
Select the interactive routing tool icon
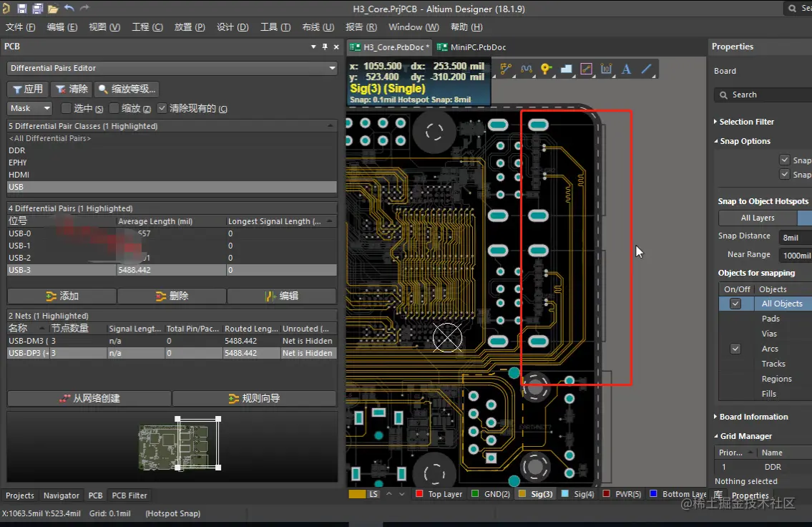(x=507, y=69)
